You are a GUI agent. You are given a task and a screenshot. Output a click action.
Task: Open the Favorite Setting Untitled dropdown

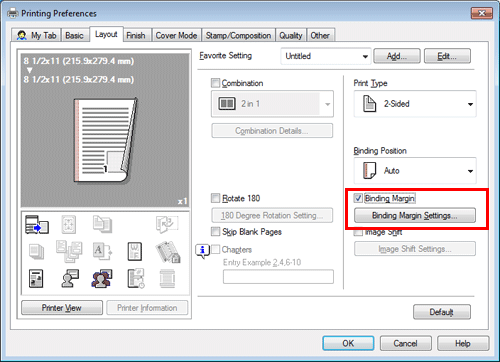pos(326,56)
